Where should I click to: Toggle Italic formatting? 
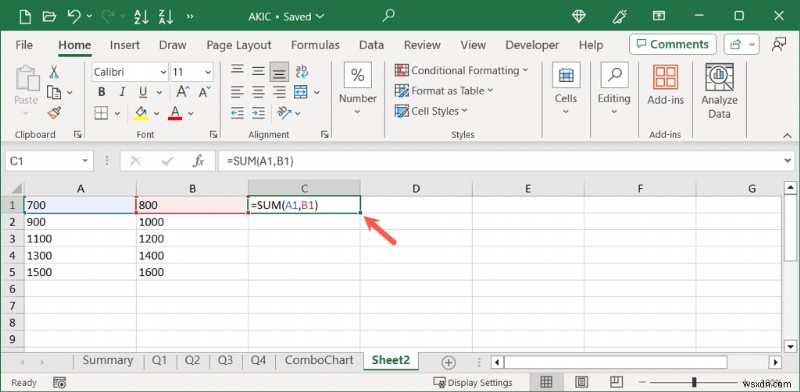pyautogui.click(x=122, y=92)
